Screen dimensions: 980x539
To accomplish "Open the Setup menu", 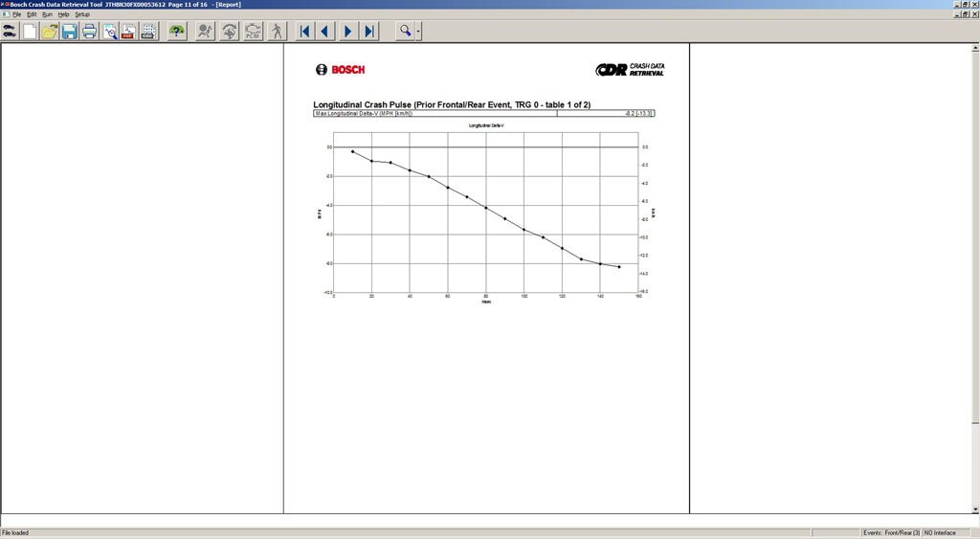I will (82, 14).
